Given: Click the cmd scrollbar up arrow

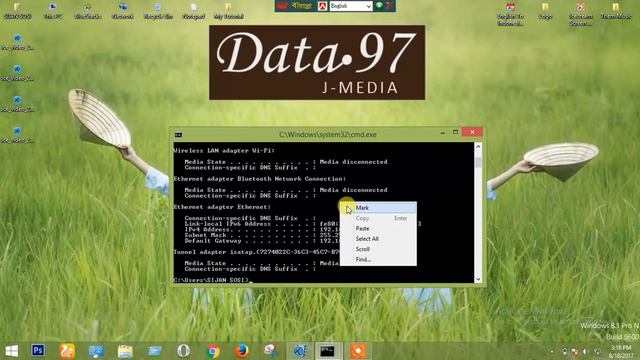Looking at the screenshot, I should (478, 146).
